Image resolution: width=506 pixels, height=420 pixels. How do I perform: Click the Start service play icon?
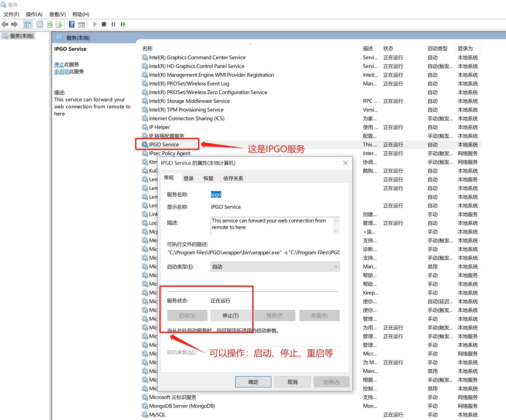pyautogui.click(x=95, y=24)
